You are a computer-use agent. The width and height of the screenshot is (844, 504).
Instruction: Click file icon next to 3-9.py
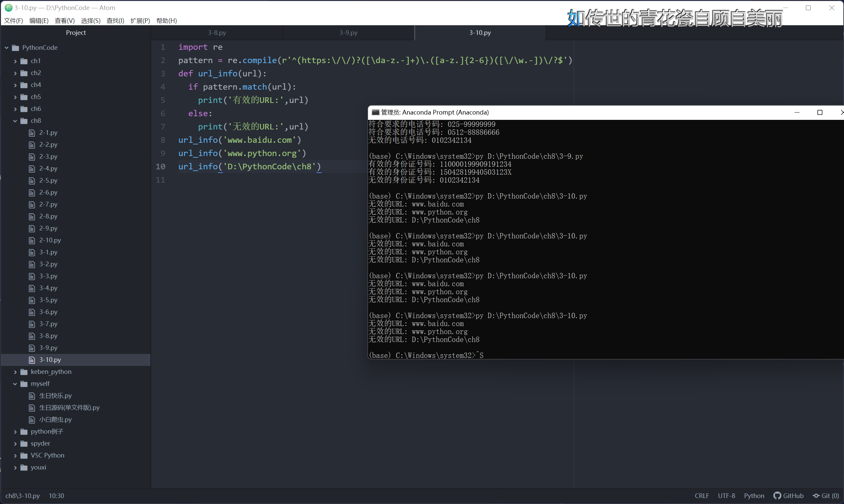tap(32, 348)
